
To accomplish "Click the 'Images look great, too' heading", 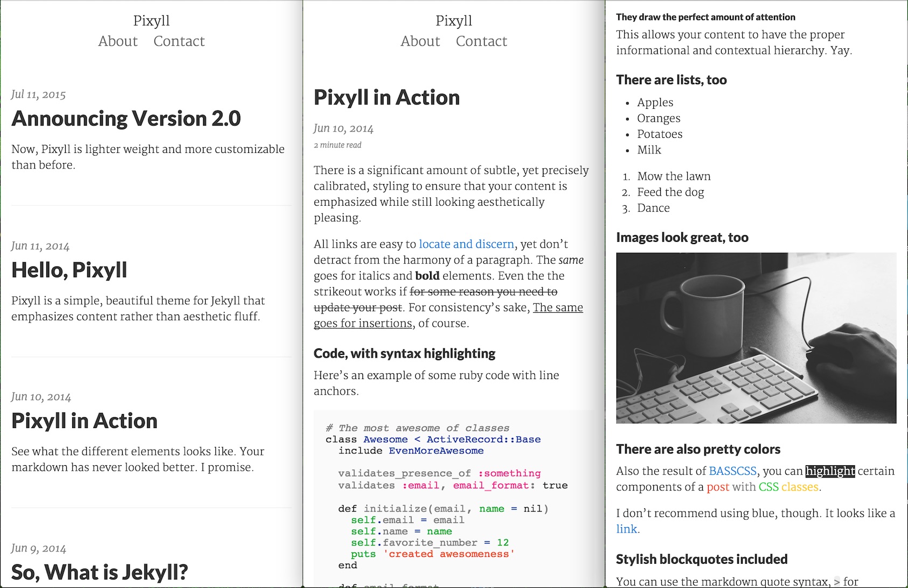I will 682,237.
